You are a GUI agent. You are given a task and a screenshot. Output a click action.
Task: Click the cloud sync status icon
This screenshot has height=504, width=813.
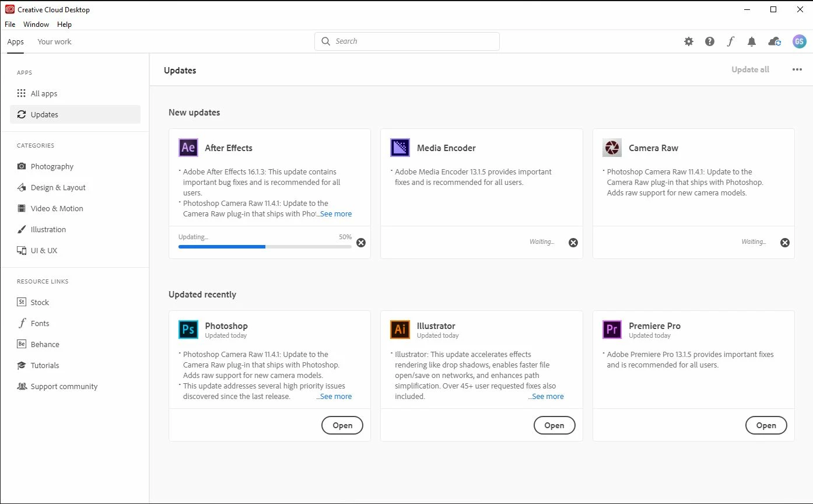tap(775, 41)
